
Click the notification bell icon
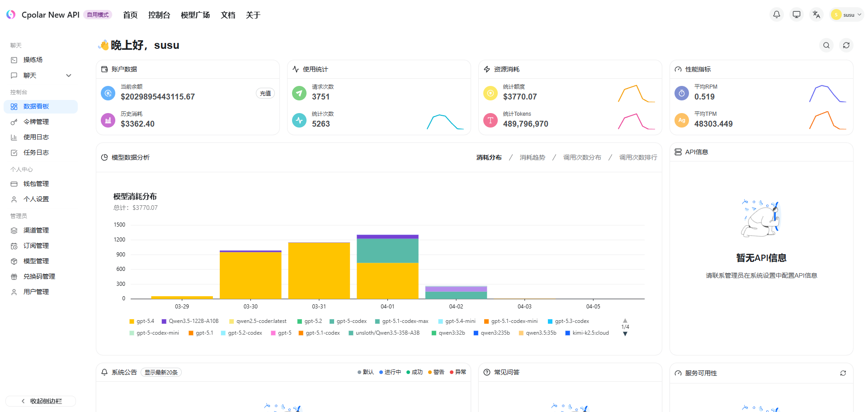click(776, 14)
